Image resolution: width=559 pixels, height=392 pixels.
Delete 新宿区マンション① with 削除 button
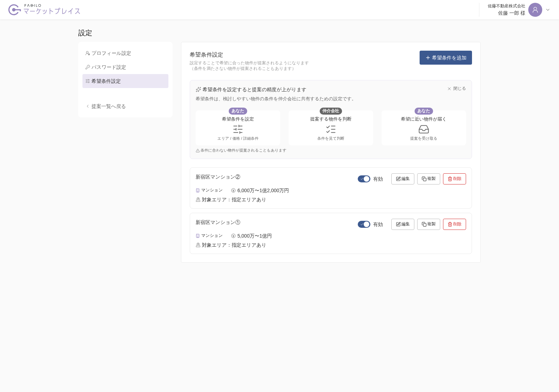[x=455, y=224]
